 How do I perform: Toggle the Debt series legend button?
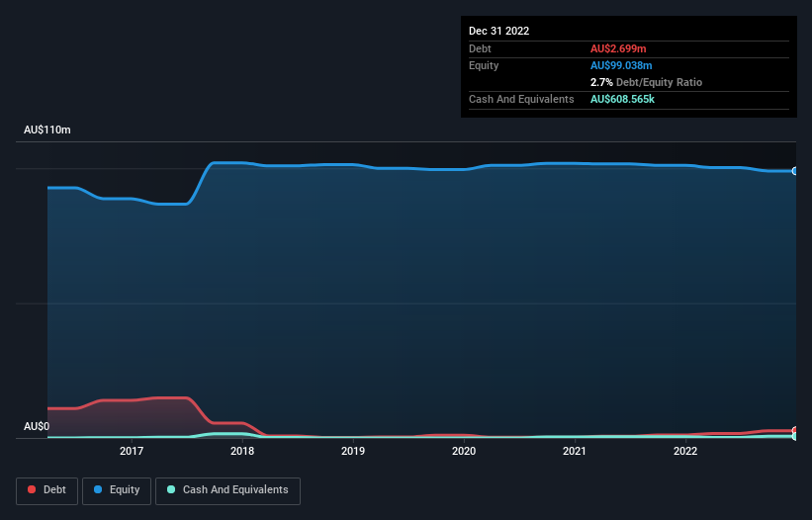(47, 490)
